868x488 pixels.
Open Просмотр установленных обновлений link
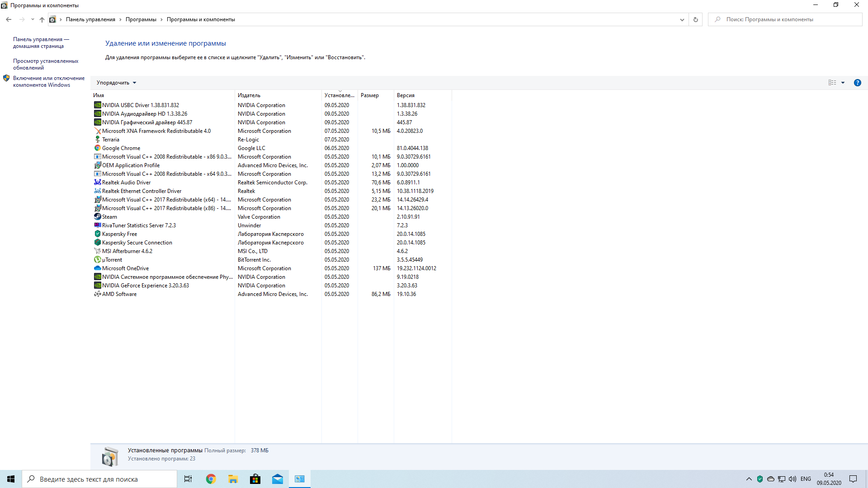(46, 64)
